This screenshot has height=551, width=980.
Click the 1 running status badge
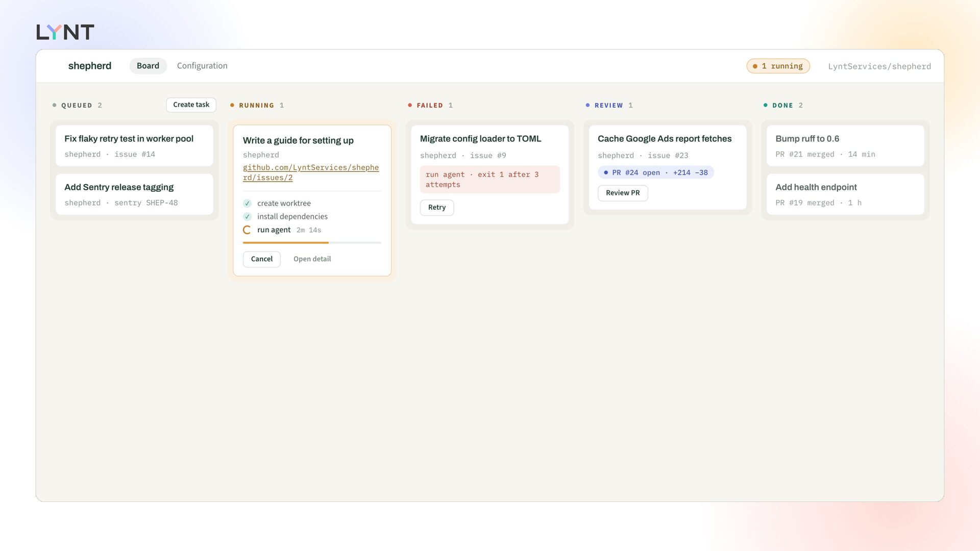pos(778,66)
